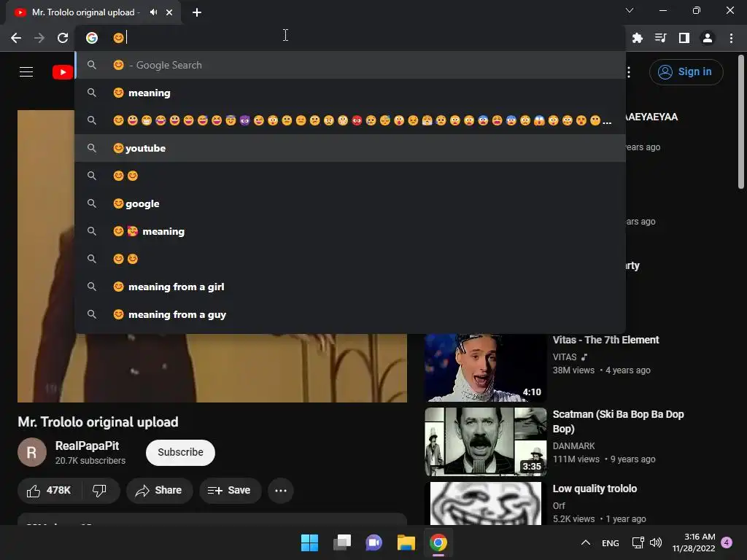The height and width of the screenshot is (560, 747).
Task: Click the Sign in button
Action: click(x=686, y=72)
